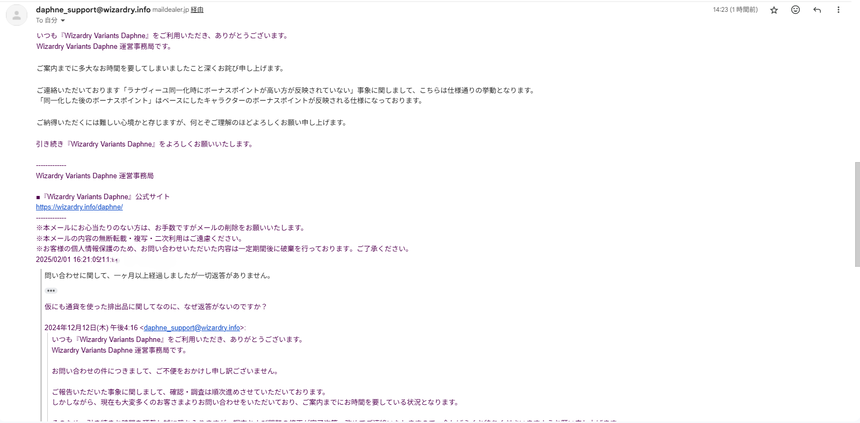Star this email from daphne_support
Viewport: 860px width, 423px height.
774,10
